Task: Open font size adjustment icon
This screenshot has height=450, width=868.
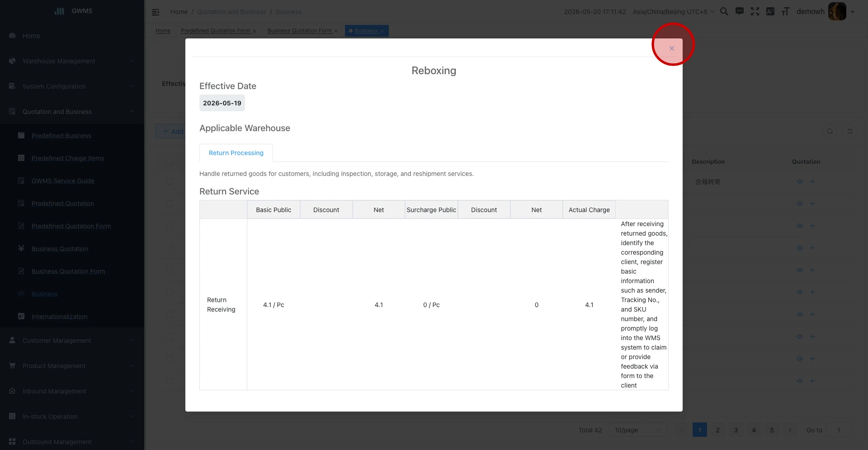Action: pyautogui.click(x=786, y=12)
